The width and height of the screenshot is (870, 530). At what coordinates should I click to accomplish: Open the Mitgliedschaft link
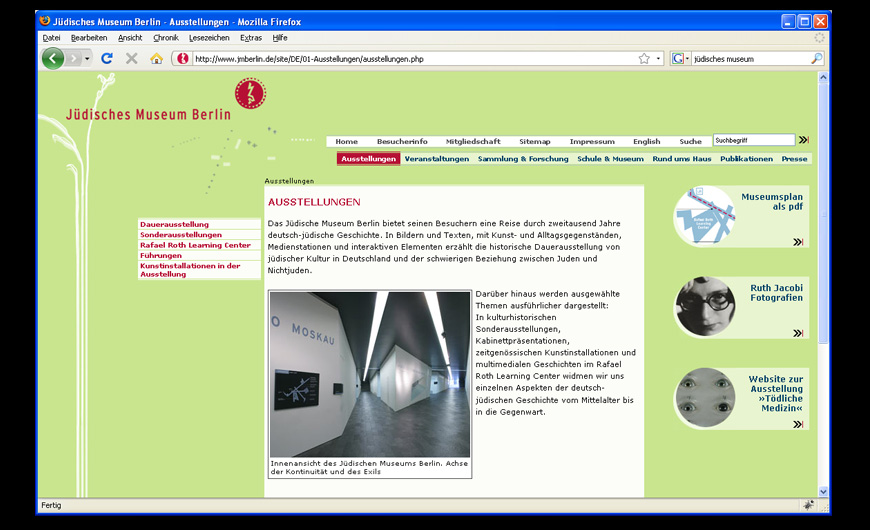click(x=473, y=142)
